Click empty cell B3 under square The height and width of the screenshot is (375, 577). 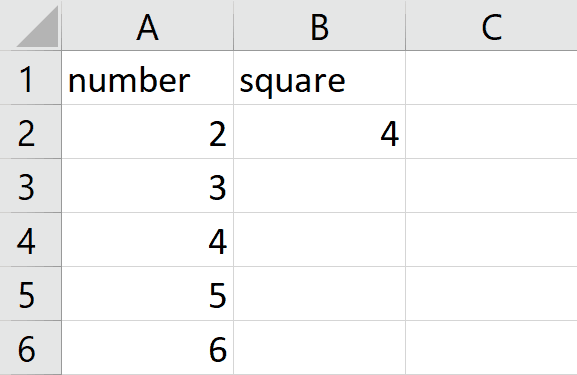pyautogui.click(x=319, y=186)
